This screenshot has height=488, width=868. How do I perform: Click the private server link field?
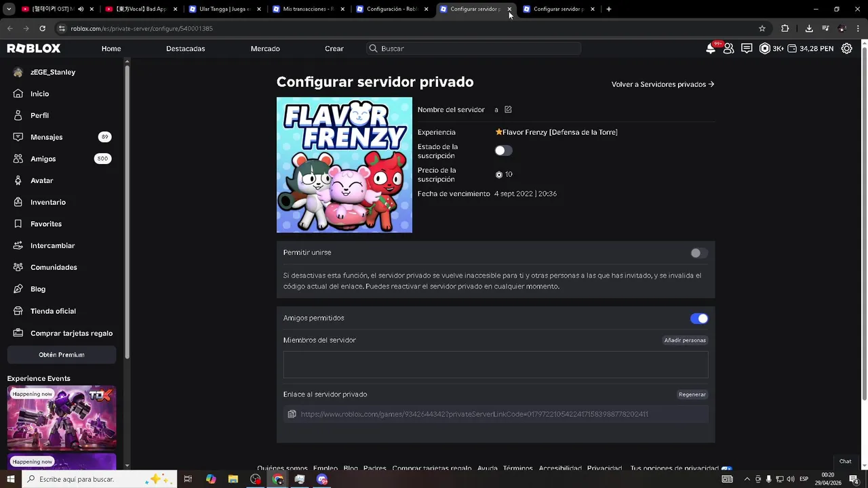tap(496, 414)
